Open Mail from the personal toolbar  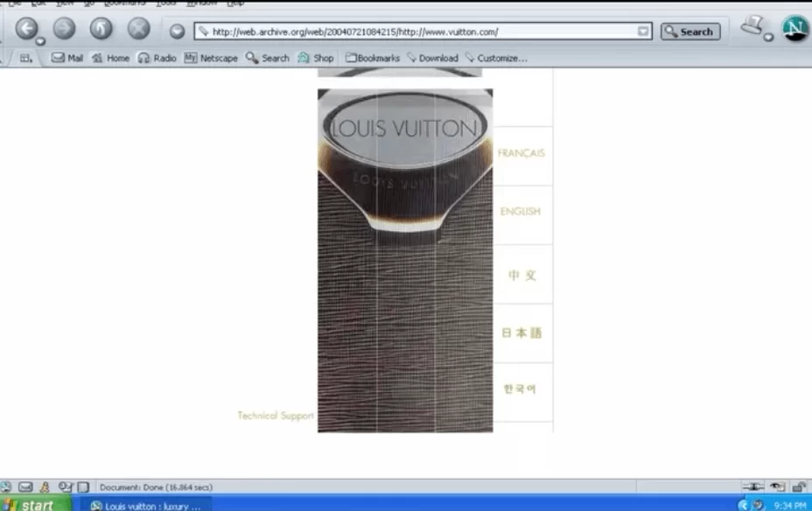tap(67, 58)
